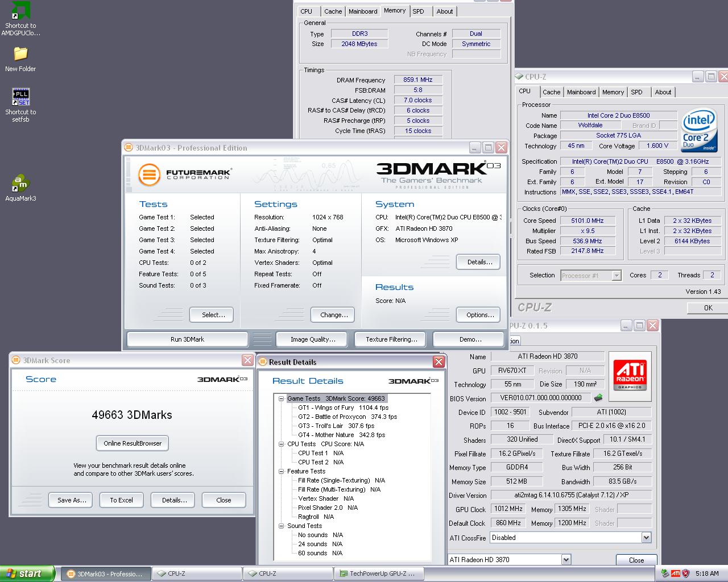Click OK in CPU-Z window
Viewport: 728px width, 582px height.
[707, 307]
